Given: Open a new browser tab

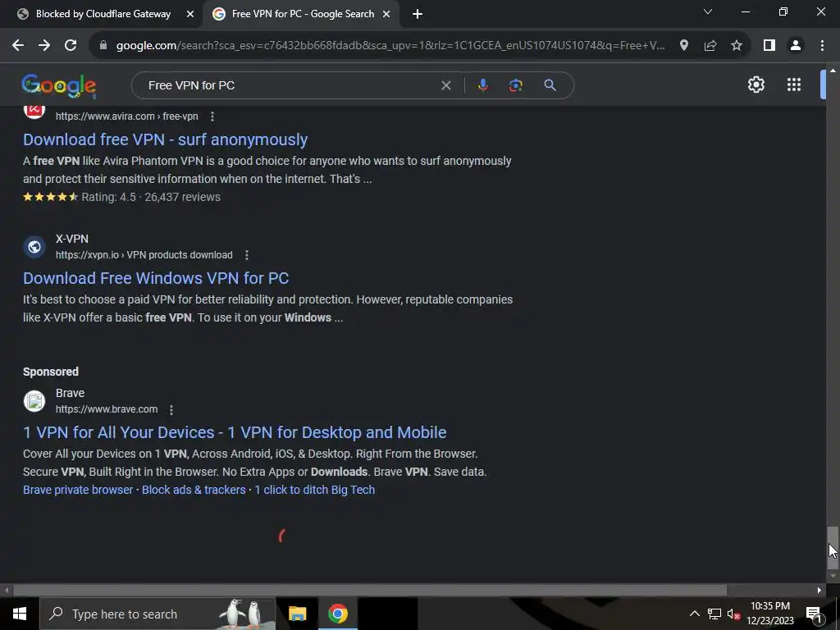Looking at the screenshot, I should click(x=418, y=14).
